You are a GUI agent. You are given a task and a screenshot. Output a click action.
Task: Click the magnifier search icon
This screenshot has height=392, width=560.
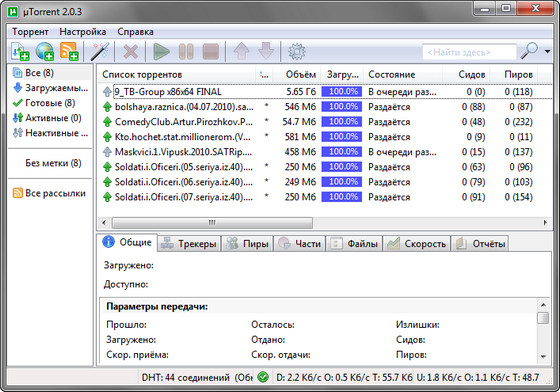coord(529,51)
